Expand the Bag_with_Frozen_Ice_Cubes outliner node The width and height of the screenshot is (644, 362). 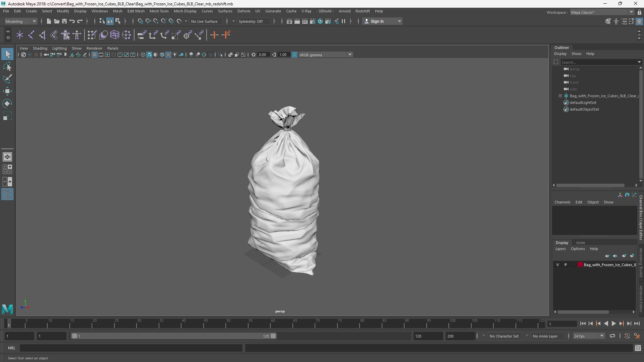[560, 96]
